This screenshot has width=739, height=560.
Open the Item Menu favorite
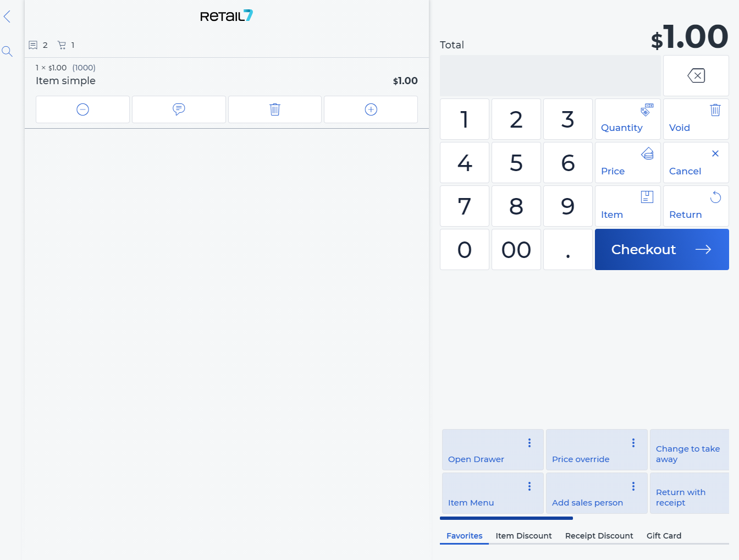pyautogui.click(x=493, y=493)
